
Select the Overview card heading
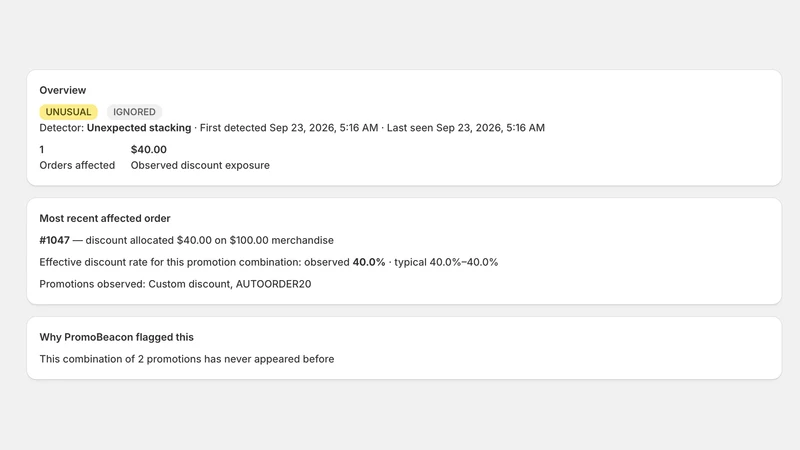[63, 90]
